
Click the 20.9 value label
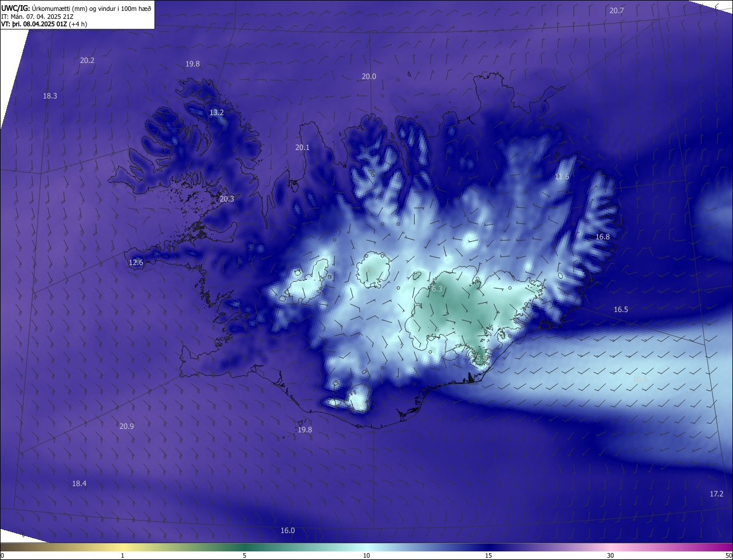coord(127,426)
